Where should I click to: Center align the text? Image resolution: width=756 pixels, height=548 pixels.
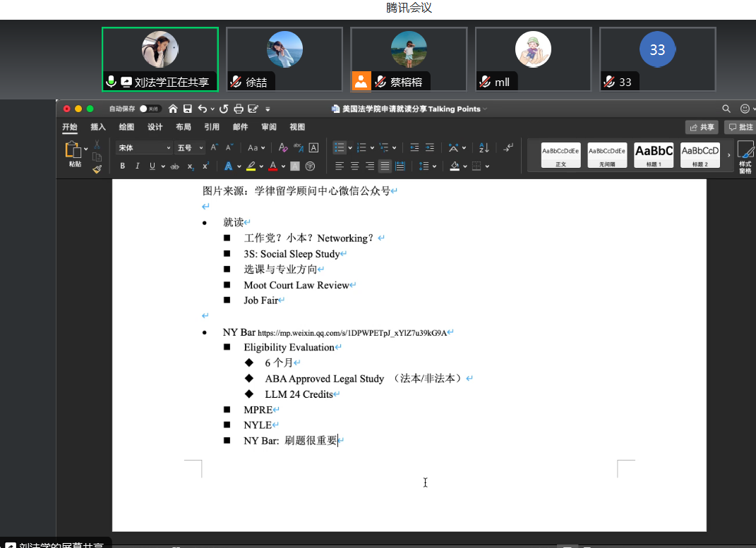click(354, 166)
